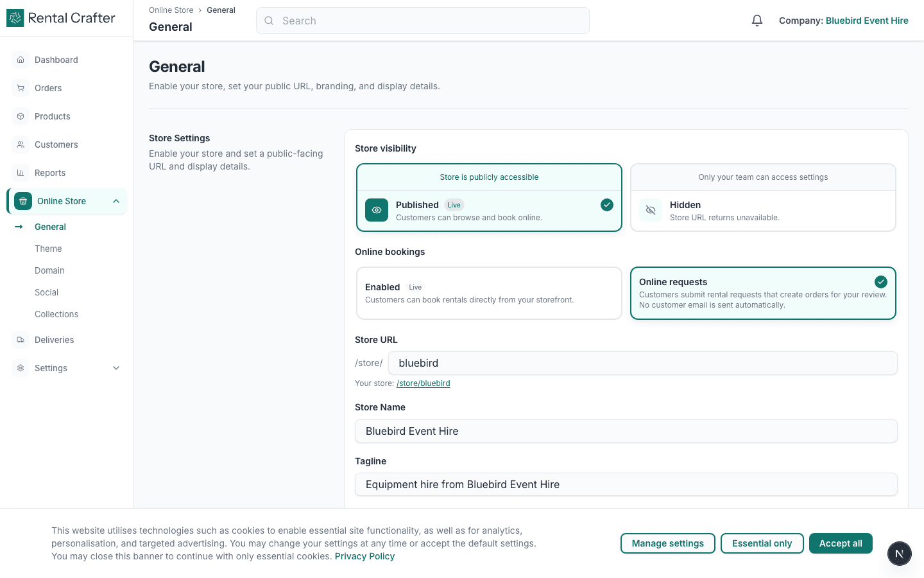Go to Reports in sidebar
924x578 pixels.
pyautogui.click(x=50, y=173)
